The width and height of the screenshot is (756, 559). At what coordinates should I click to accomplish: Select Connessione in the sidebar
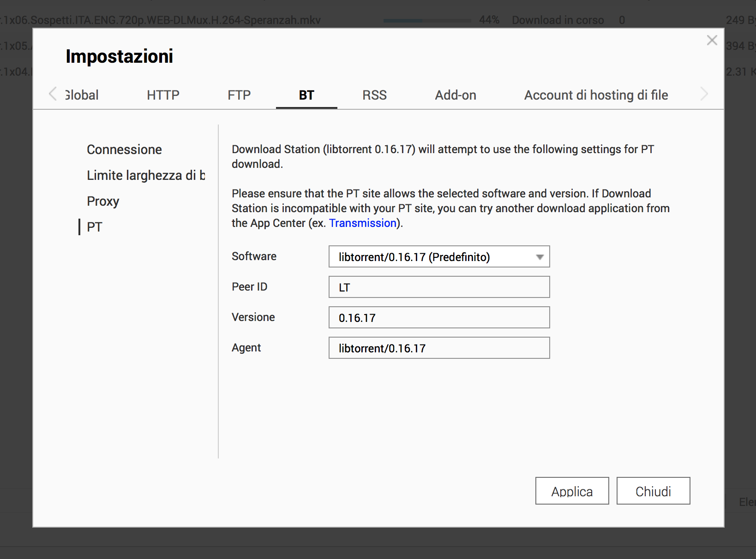tap(124, 149)
